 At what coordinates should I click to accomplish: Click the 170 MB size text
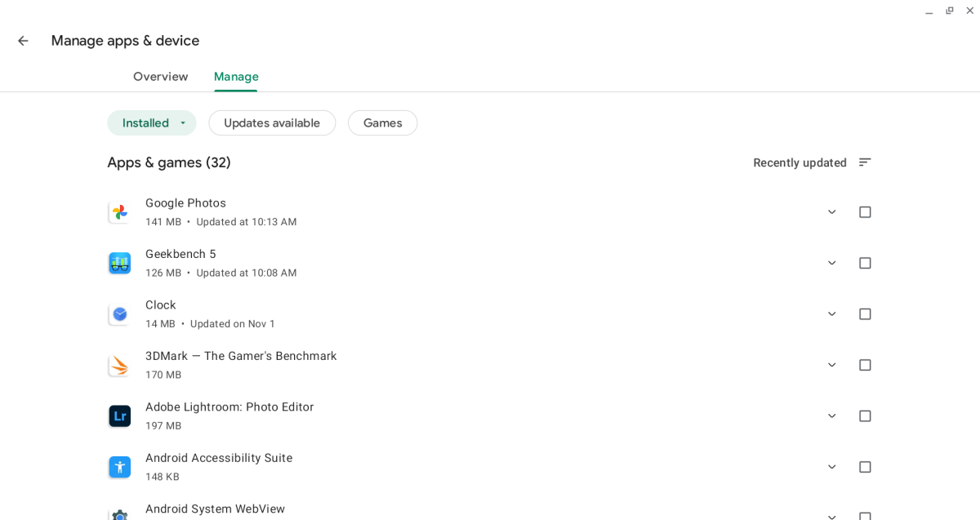pos(163,375)
